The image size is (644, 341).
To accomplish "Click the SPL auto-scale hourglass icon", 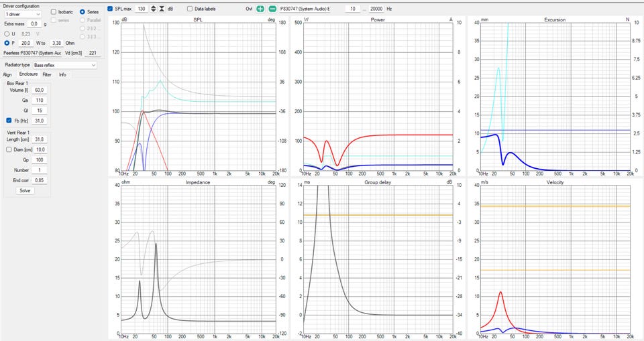I will [x=162, y=9].
